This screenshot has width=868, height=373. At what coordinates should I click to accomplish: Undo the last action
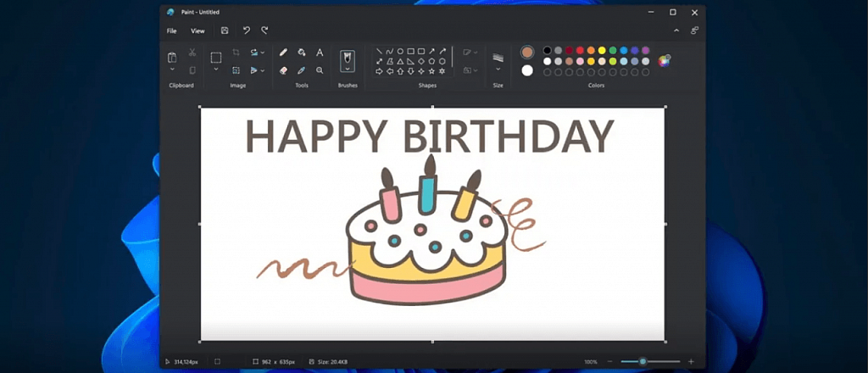point(247,31)
